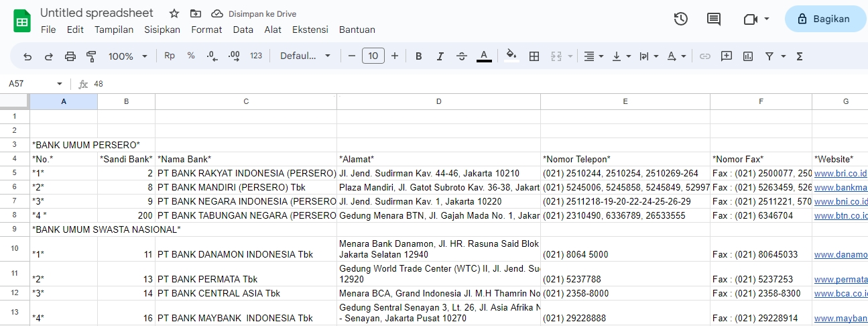Viewport: 868px width, 326px height.
Task: Open the zoom 100% dropdown
Action: click(x=128, y=56)
